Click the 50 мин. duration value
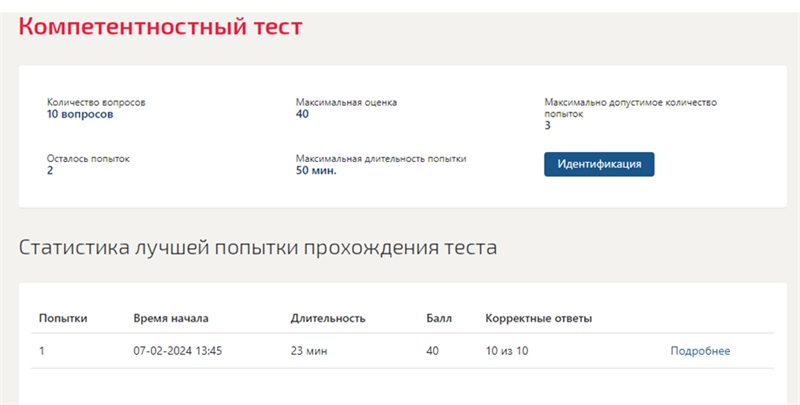Screen dimensions: 800x405 (x=316, y=171)
